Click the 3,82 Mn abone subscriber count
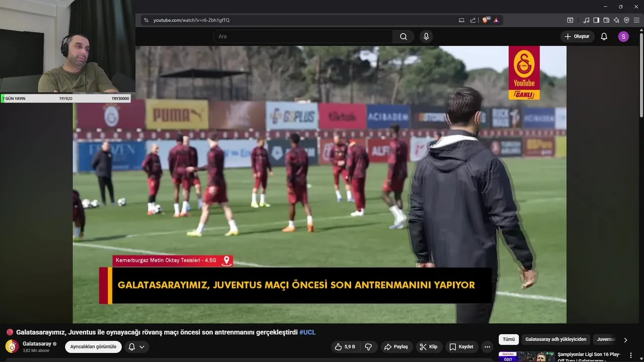Screen dimensions: 644x362 coord(36,350)
